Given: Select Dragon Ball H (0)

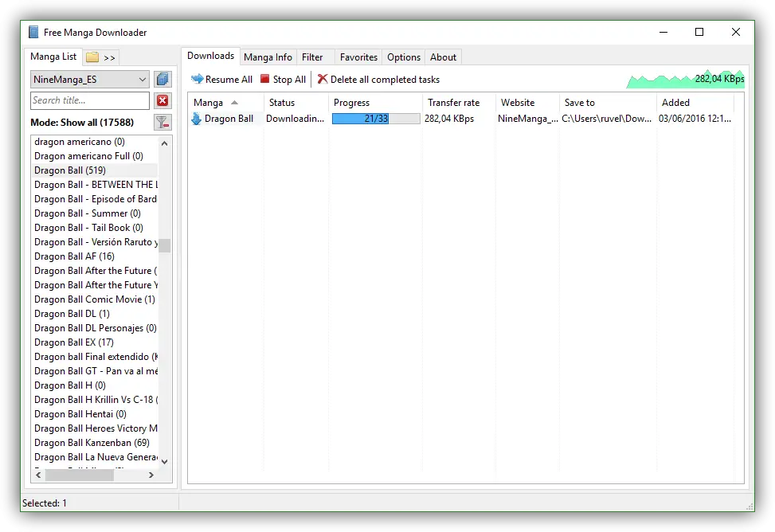Looking at the screenshot, I should [69, 385].
